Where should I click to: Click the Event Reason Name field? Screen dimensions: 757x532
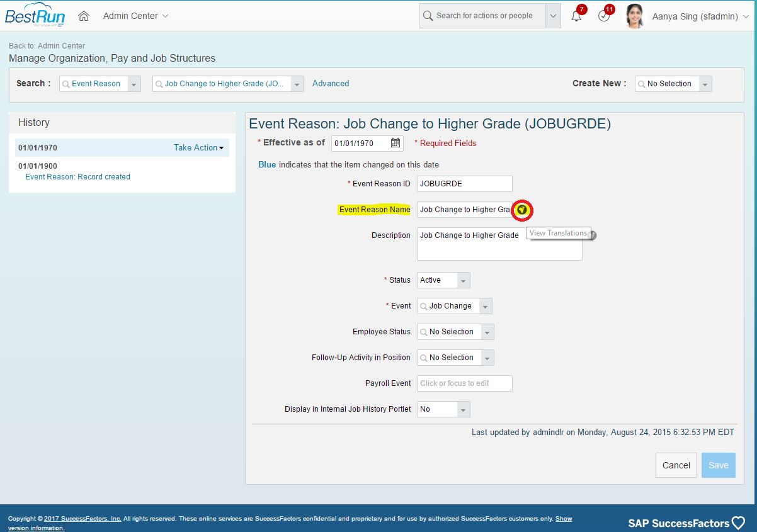[x=465, y=210]
